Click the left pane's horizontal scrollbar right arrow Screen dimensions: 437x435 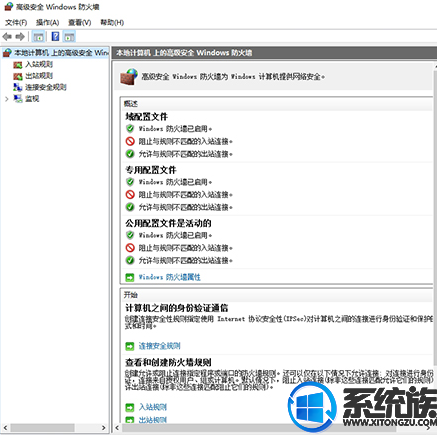click(x=104, y=428)
